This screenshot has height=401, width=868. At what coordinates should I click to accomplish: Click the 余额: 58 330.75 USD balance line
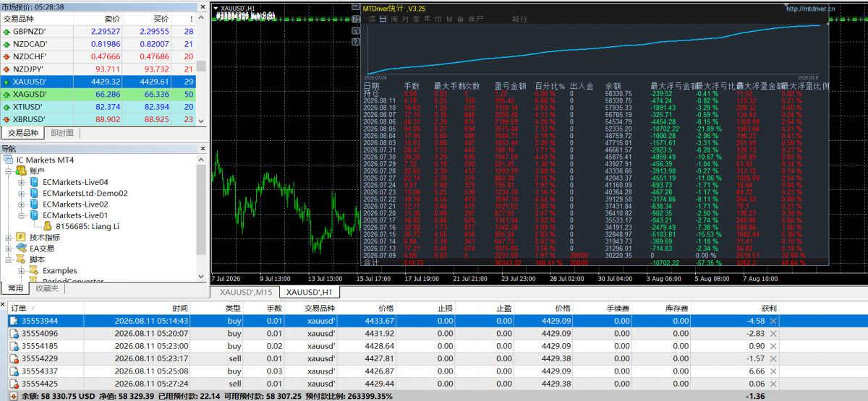[x=58, y=396]
